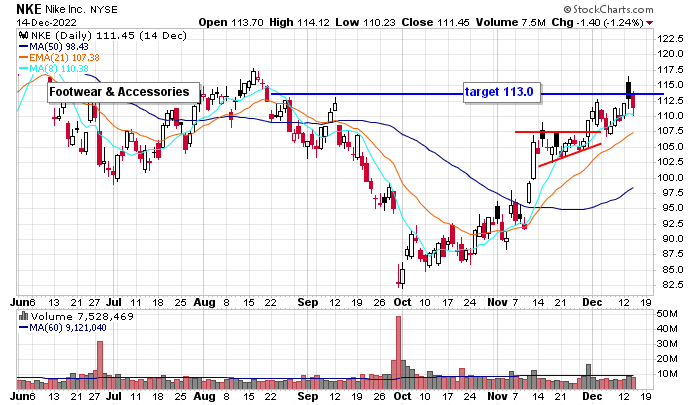Click the Volume 7.5M header value
This screenshot has height=405, width=700.
511,22
